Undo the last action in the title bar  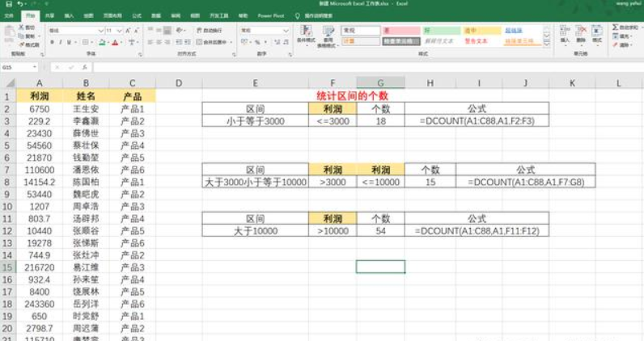pyautogui.click(x=19, y=4)
